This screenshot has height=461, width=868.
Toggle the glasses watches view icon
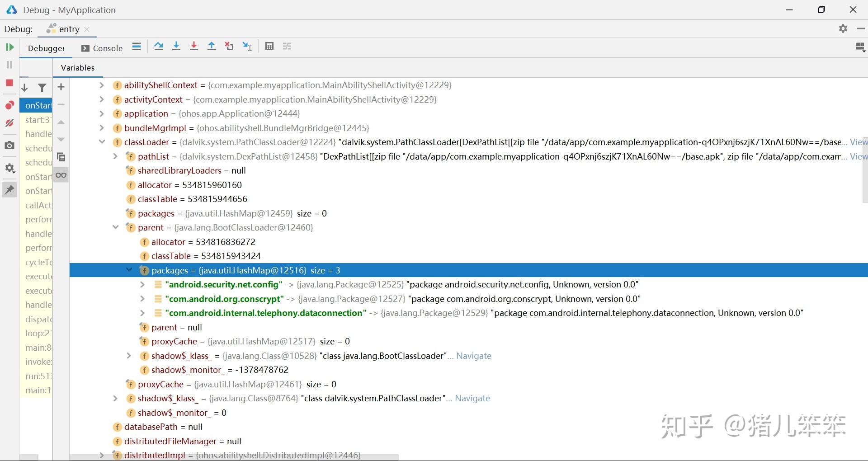click(x=61, y=175)
